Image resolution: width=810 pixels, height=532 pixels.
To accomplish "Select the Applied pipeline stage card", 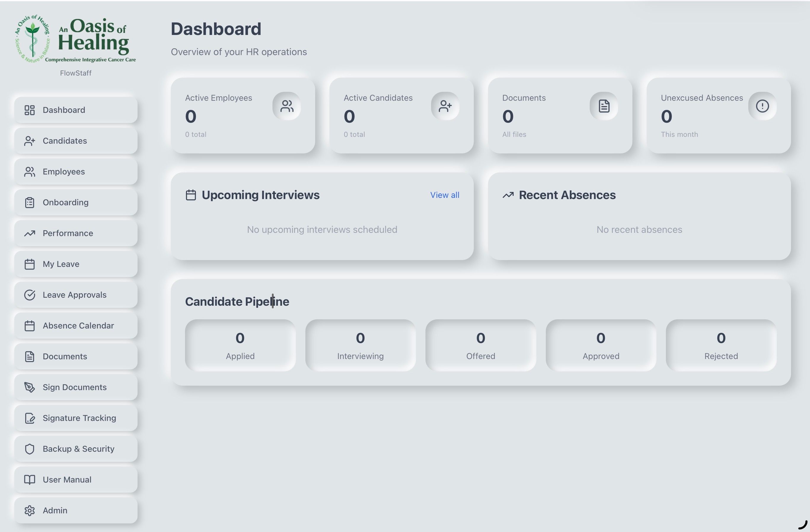I will 240,345.
